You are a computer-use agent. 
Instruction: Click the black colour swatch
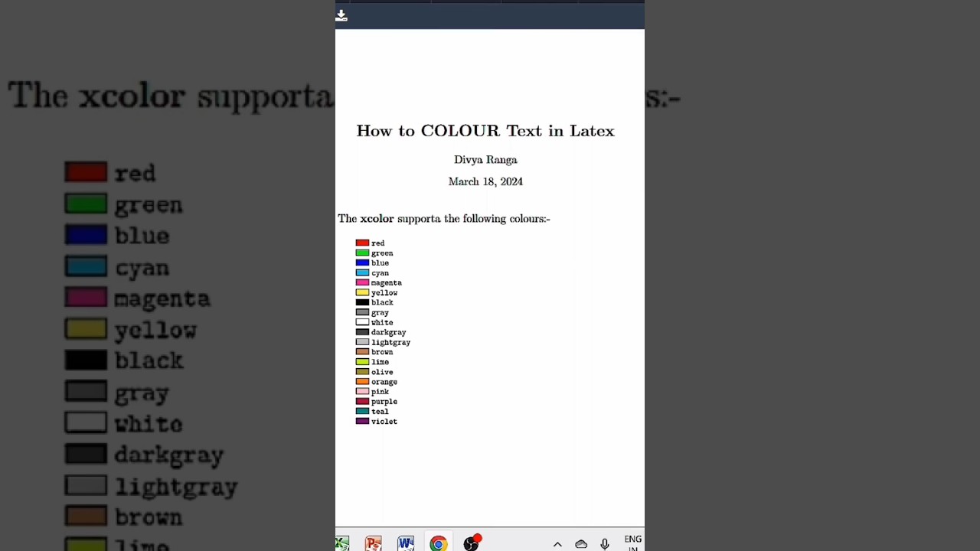tap(362, 302)
